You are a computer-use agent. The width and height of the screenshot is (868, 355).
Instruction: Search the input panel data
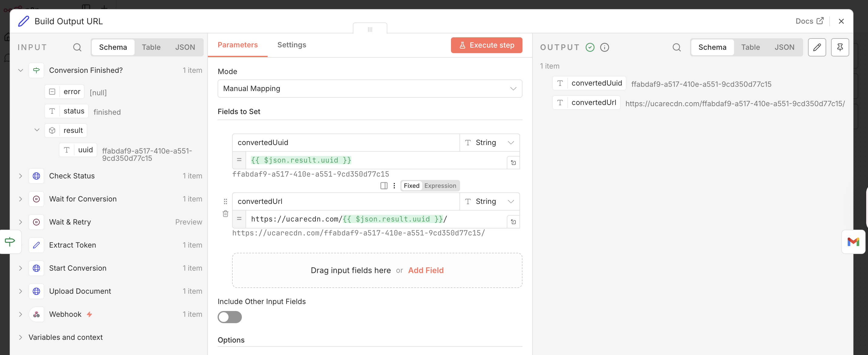tap(77, 47)
